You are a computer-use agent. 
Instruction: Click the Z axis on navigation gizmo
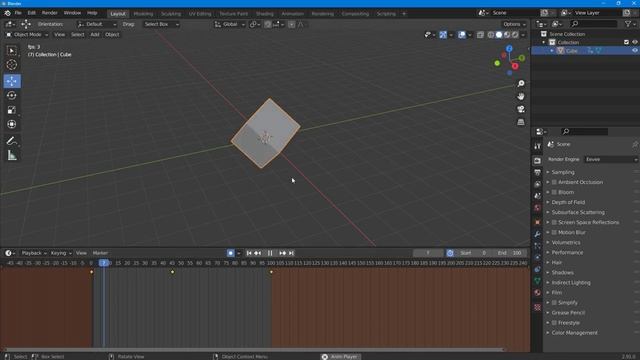pos(509,49)
